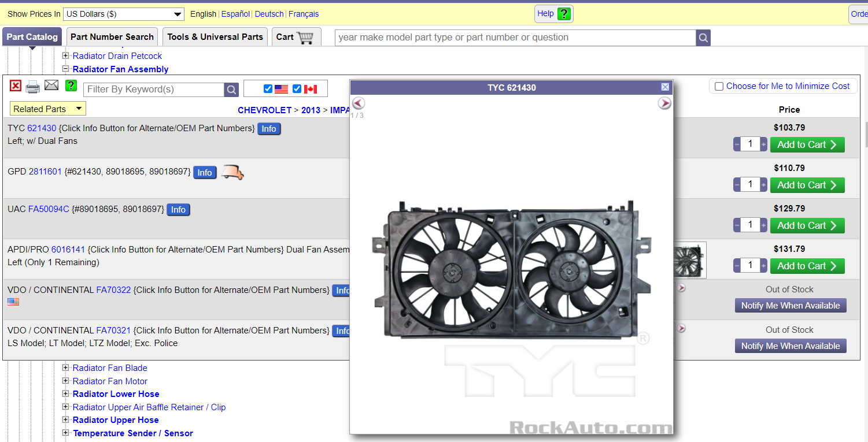Image resolution: width=868 pixels, height=442 pixels.
Task: Click the US flag icon under VDO FA70322
Action: (x=13, y=302)
